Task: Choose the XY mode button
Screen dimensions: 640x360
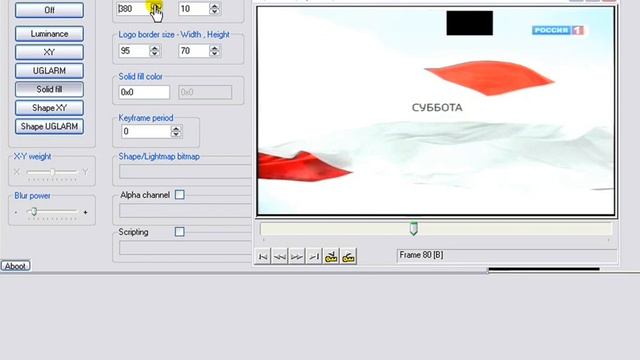Action: (x=49, y=52)
